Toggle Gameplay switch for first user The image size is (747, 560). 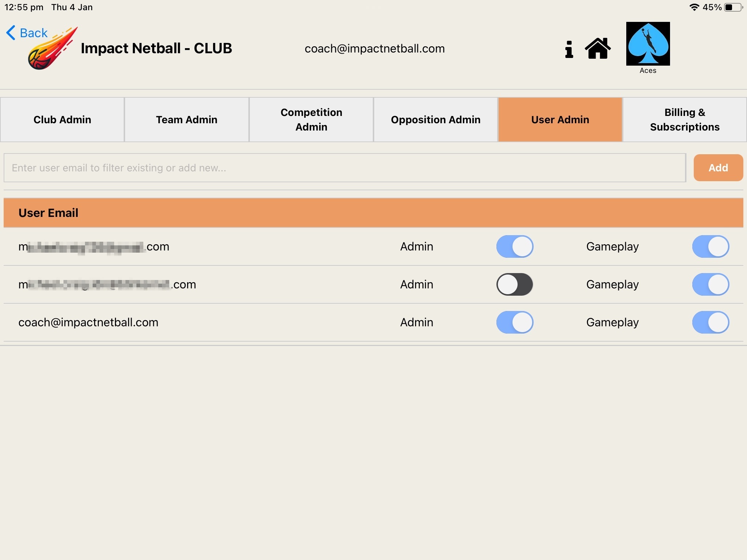click(711, 246)
